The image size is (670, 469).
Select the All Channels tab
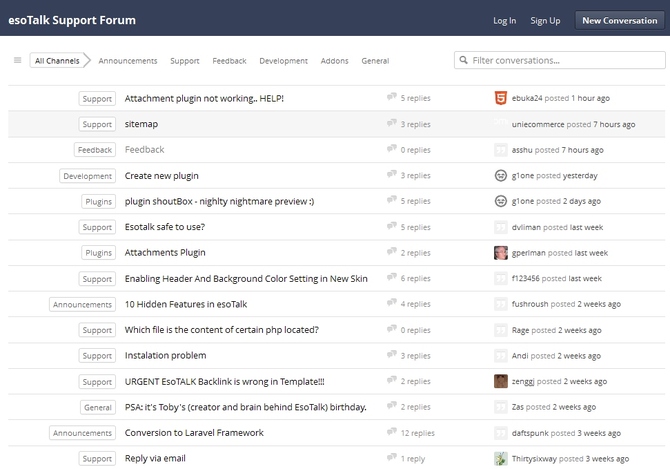click(57, 61)
